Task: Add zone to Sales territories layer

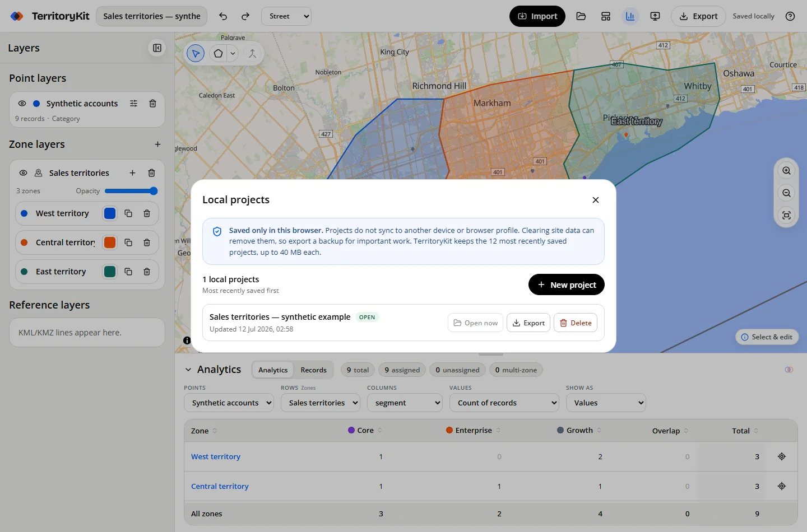Action: tap(132, 173)
